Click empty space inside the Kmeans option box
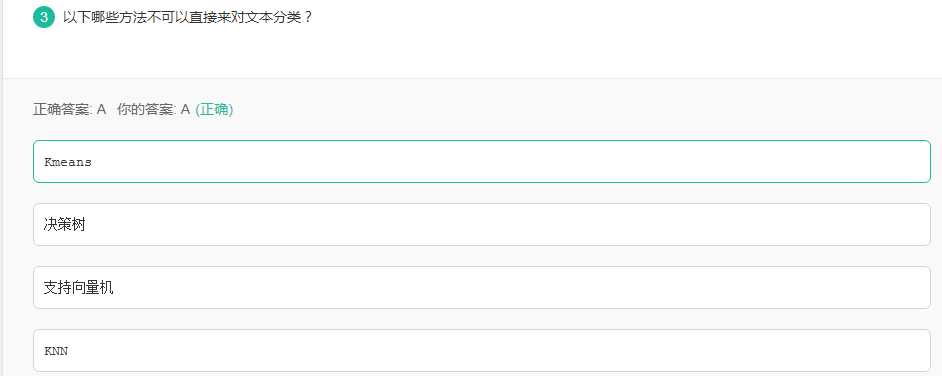Screen dimensions: 942x376 [511, 162]
